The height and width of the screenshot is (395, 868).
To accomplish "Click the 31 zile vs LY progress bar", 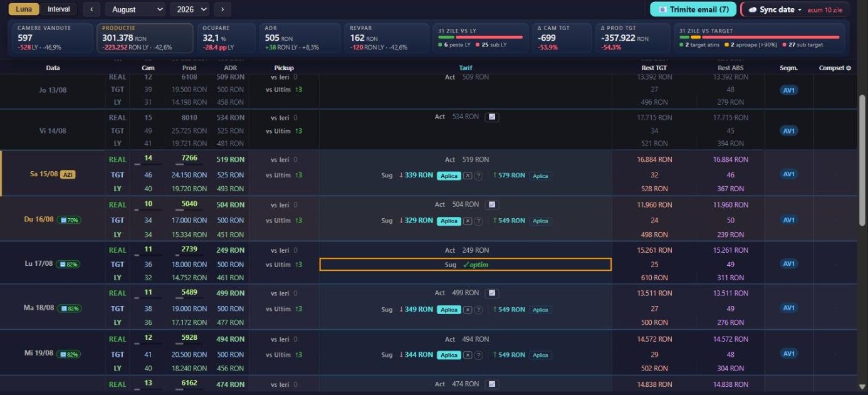I will click(480, 37).
